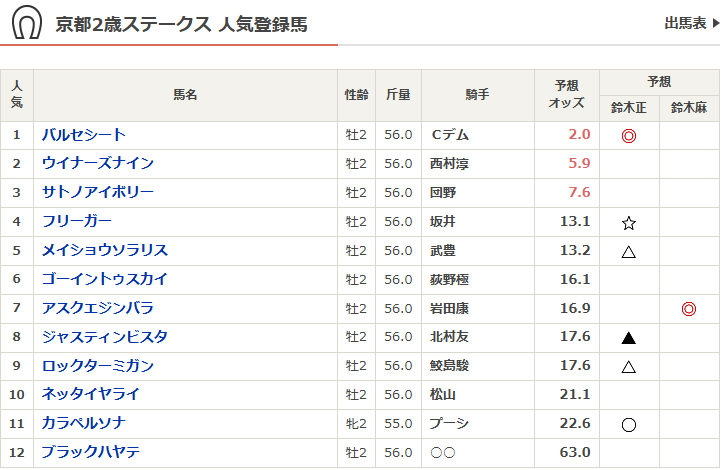Click the 鈴木正 predictor column header
This screenshot has height=470, width=721.
[629, 108]
